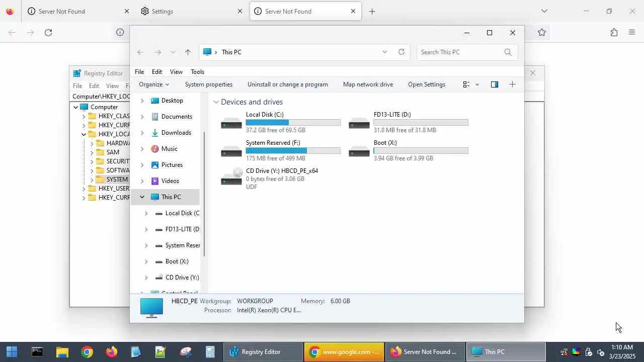Click the Local Disk (C:) usage bar
Viewport: 644px width, 362px height.
click(x=293, y=123)
